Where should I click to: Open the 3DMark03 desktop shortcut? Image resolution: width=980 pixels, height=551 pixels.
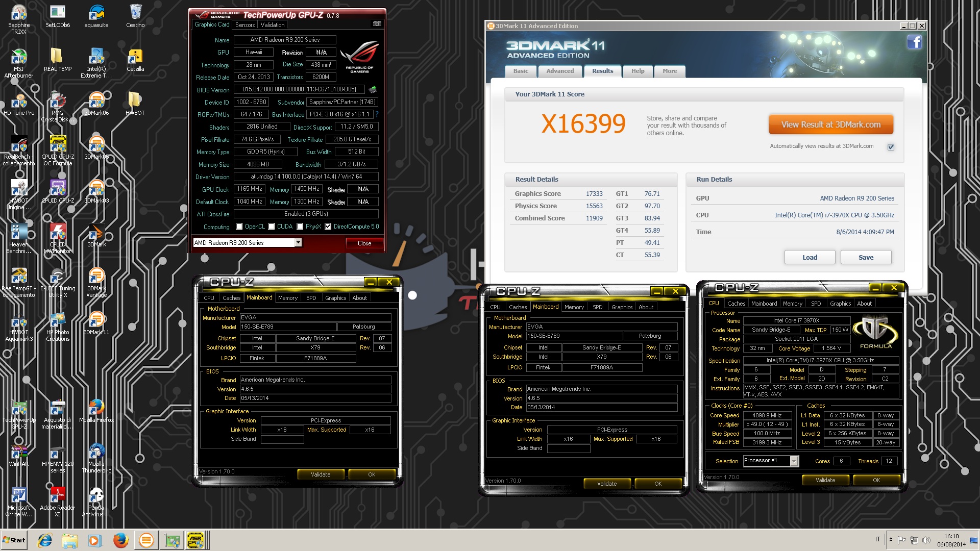point(96,192)
